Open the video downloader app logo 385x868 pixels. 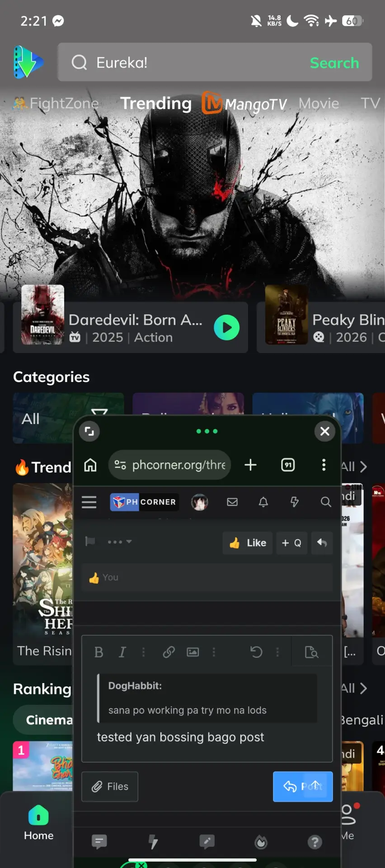click(28, 62)
